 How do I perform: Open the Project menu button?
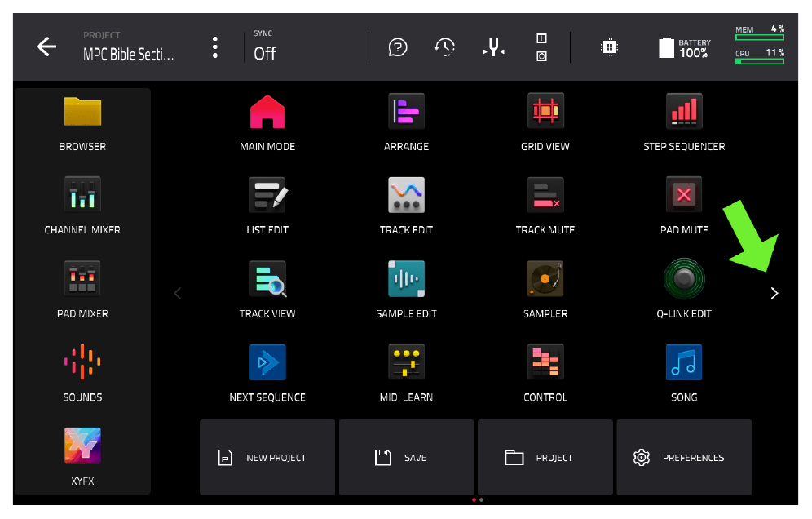point(545,458)
